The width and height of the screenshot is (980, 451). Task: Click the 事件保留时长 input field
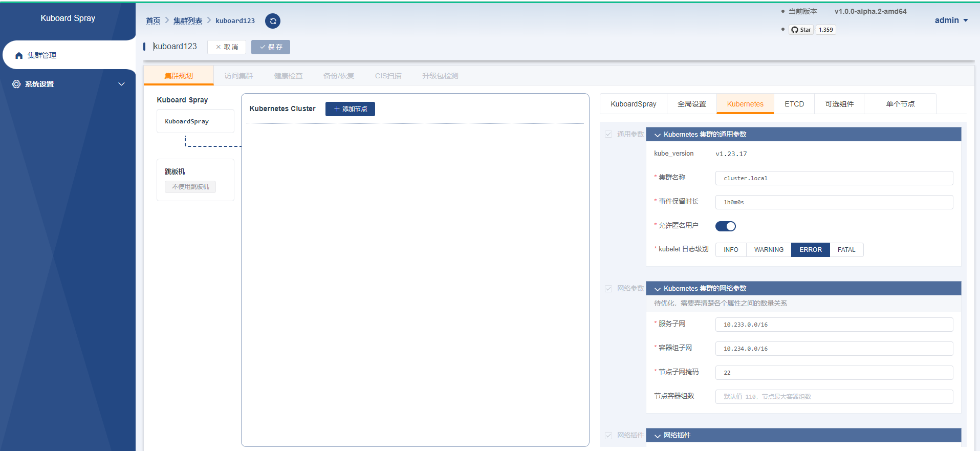point(834,202)
